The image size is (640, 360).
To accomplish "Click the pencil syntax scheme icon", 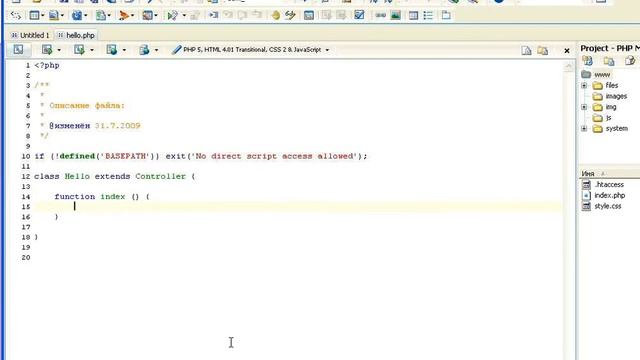I will 176,50.
